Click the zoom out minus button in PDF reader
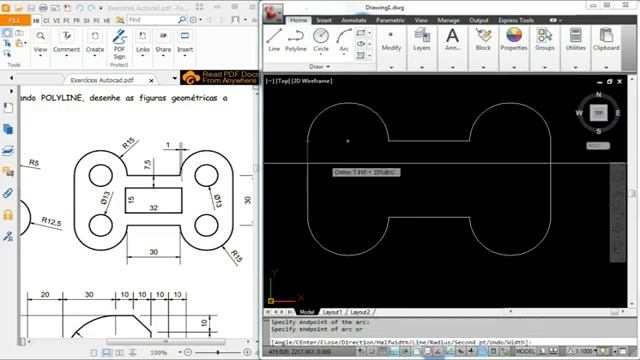640x360 pixels. tap(188, 352)
